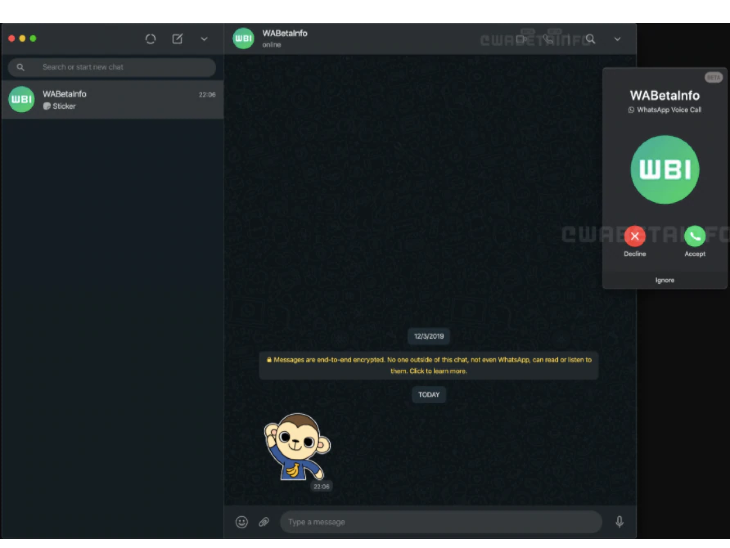The image size is (730, 548).
Task: Open the emoji picker smiley icon
Action: (242, 522)
